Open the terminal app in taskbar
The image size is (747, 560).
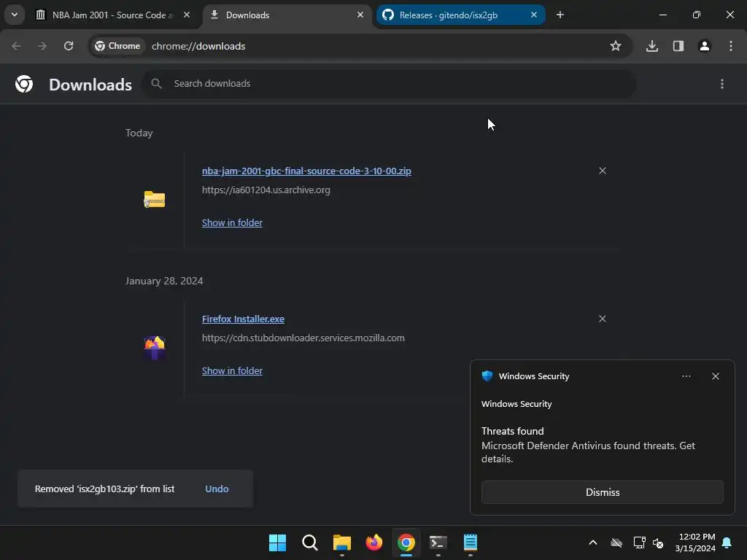point(438,542)
